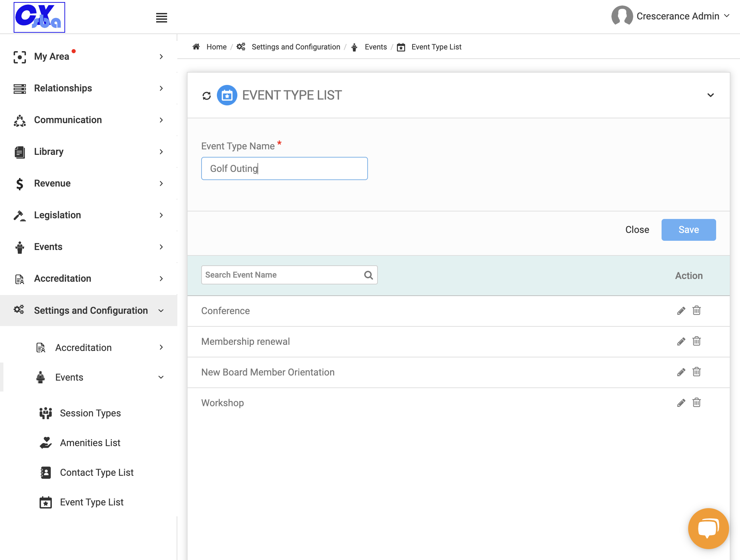Edit the Membership renewal row
Viewport: 740px width, 560px height.
point(681,341)
